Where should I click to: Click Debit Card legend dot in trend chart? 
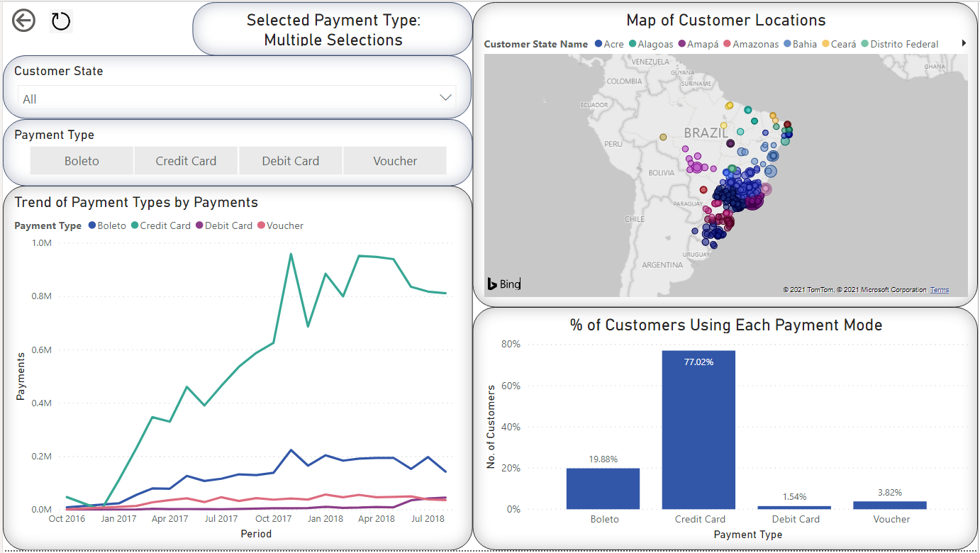pyautogui.click(x=199, y=225)
